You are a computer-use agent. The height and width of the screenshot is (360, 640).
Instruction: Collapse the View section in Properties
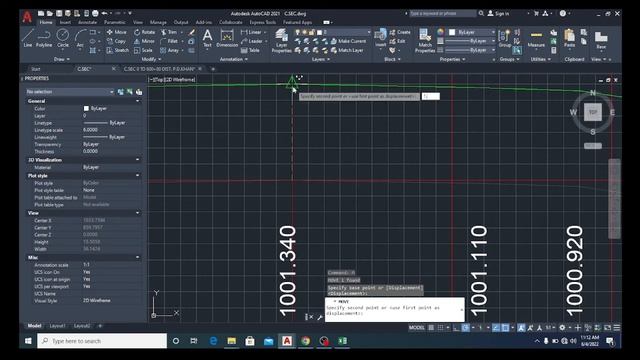(137, 213)
